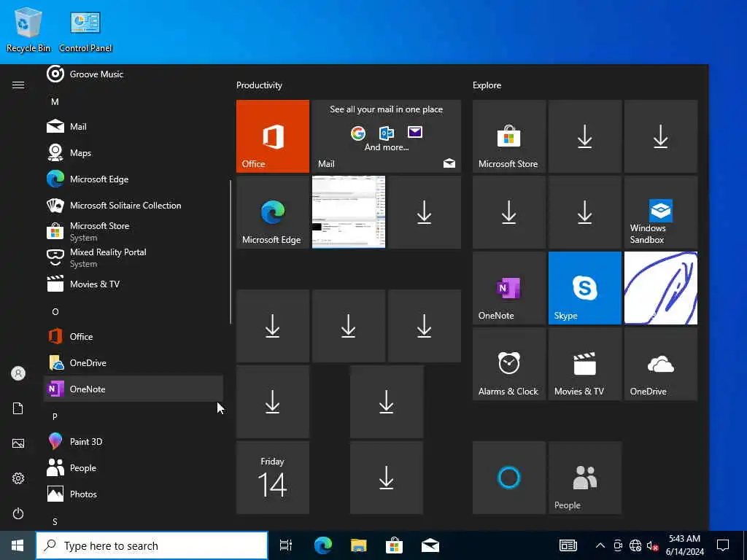Open the People tile
Image resolution: width=747 pixels, height=560 pixels.
(x=585, y=478)
